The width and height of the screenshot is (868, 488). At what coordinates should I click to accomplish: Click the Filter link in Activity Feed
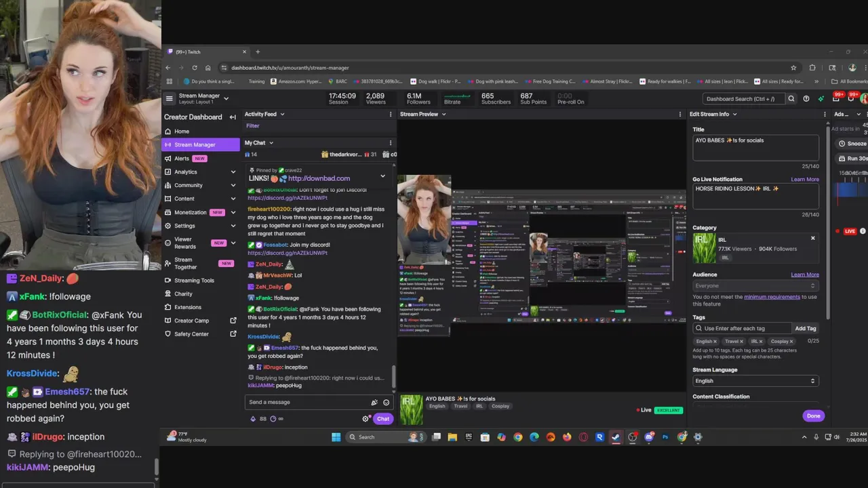[252, 126]
